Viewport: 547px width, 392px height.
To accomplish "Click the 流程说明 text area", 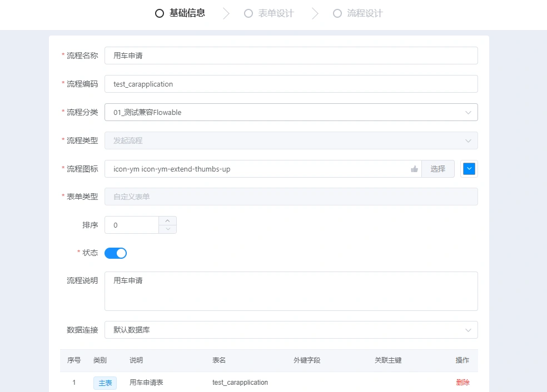I will click(x=291, y=292).
